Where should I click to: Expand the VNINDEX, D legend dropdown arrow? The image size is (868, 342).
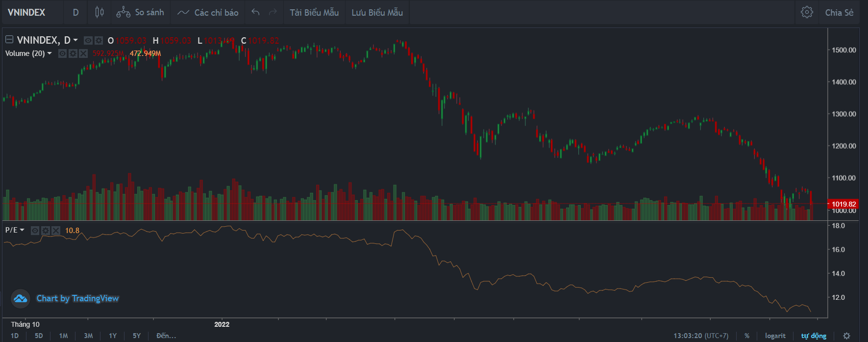coord(75,40)
